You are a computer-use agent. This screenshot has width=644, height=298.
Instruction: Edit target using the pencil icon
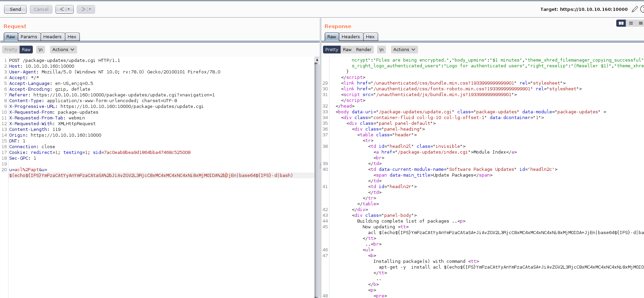tap(635, 9)
